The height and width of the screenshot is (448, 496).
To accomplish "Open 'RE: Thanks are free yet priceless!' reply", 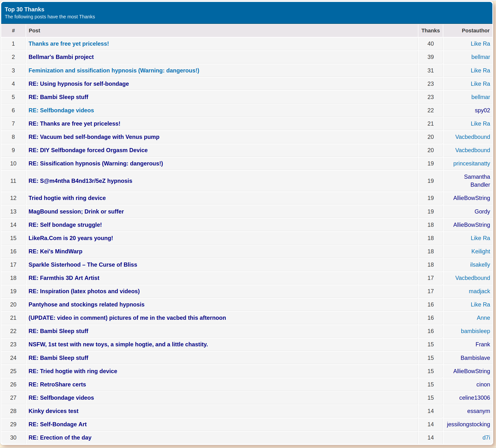I will pos(74,124).
